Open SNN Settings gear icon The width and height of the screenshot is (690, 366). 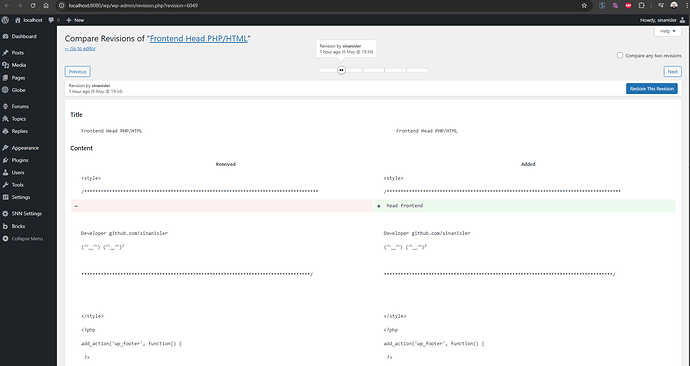(5, 213)
